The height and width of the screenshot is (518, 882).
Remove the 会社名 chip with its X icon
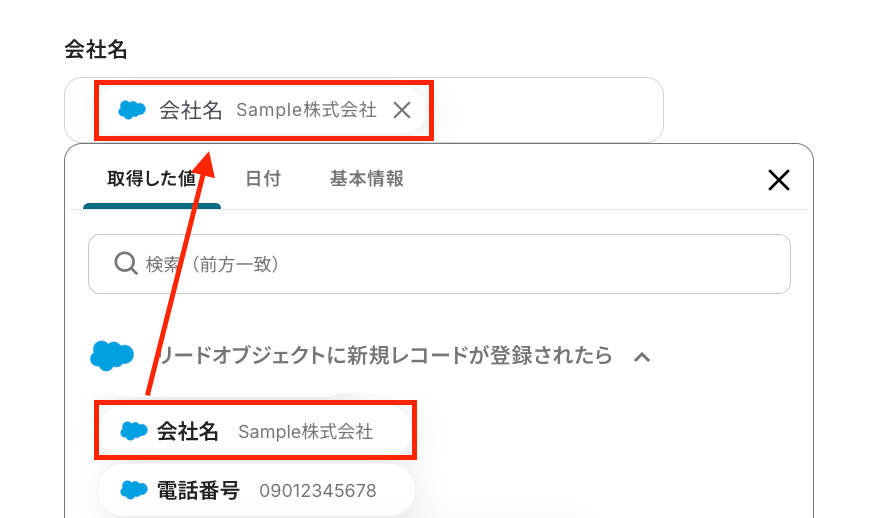coord(402,110)
